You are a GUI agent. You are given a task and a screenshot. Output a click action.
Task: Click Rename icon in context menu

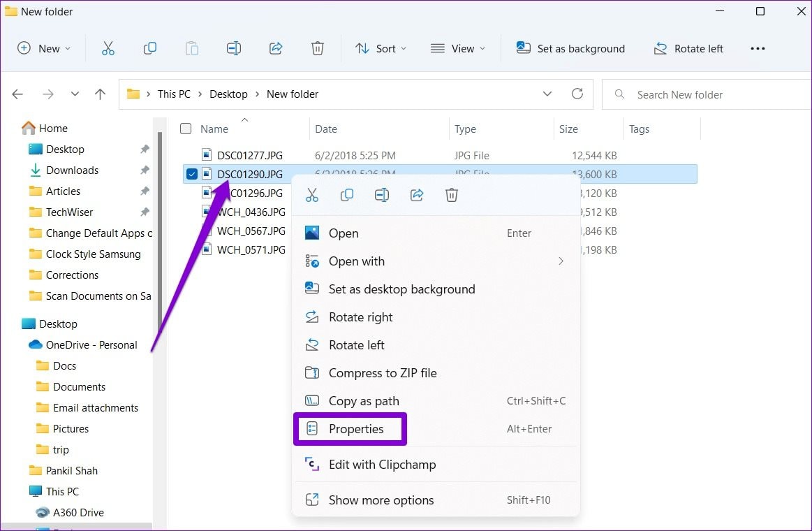click(382, 196)
